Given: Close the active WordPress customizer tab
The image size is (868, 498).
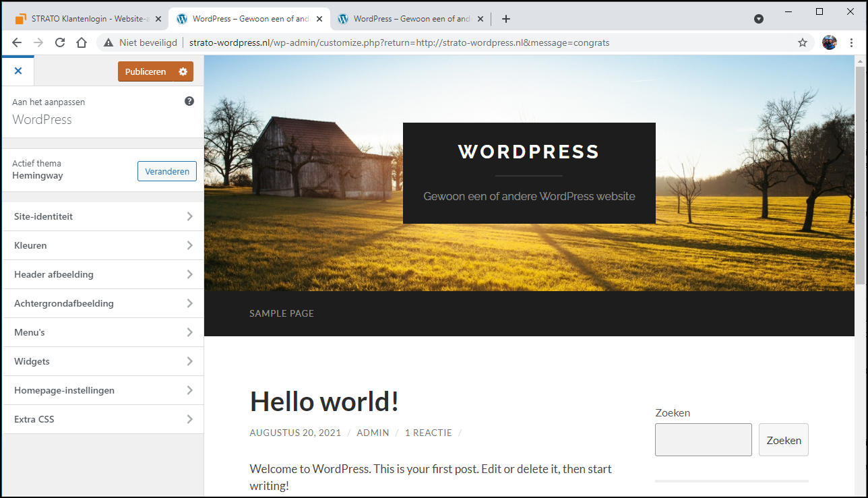Looking at the screenshot, I should coord(319,19).
